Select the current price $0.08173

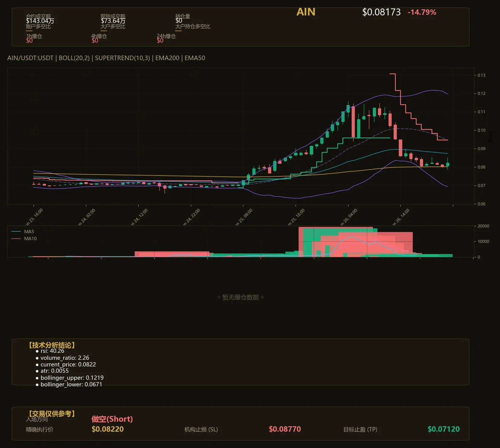381,12
